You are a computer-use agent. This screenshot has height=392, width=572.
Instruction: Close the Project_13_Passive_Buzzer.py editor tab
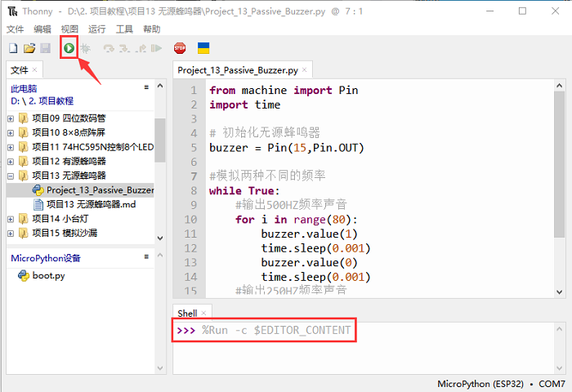(x=305, y=71)
